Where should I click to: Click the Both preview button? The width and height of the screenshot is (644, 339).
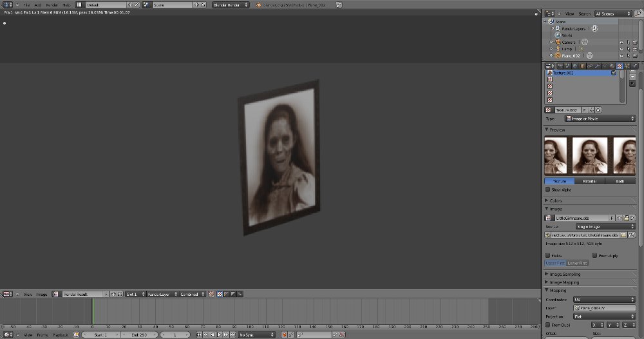pos(620,181)
